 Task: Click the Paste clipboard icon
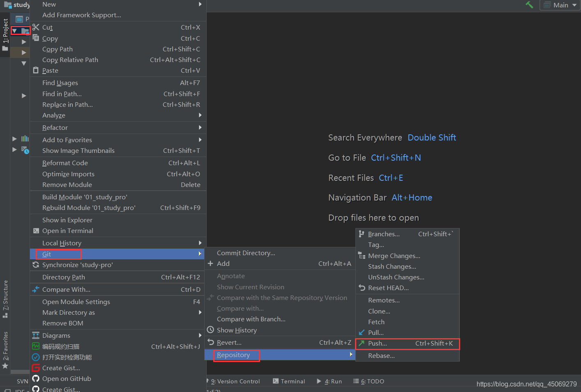pyautogui.click(x=36, y=70)
